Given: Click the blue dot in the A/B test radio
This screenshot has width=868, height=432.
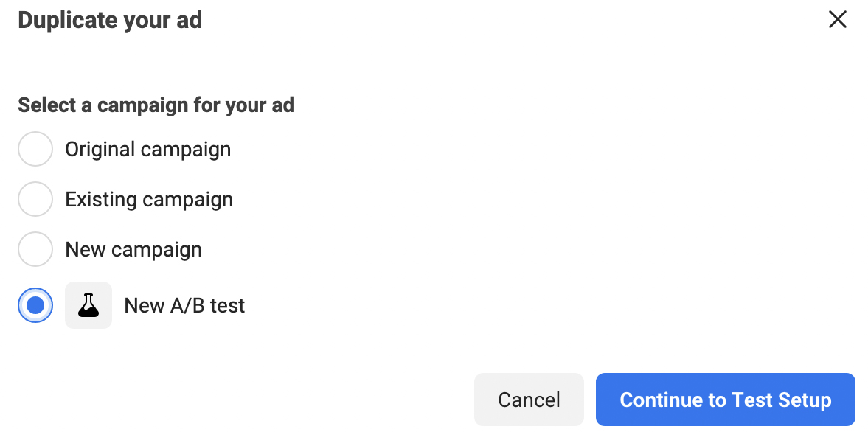Looking at the screenshot, I should [35, 305].
